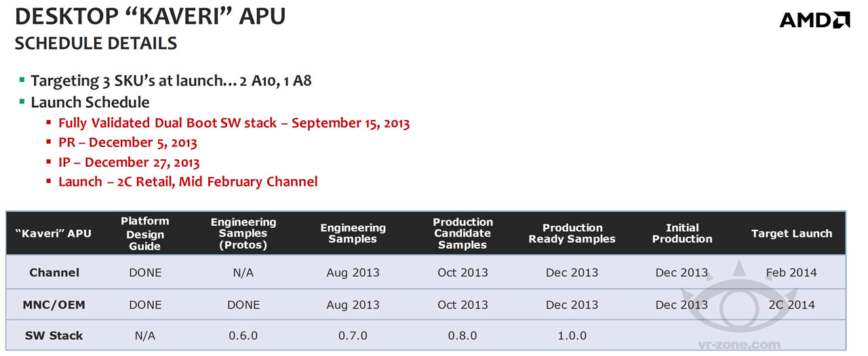The height and width of the screenshot is (356, 868).
Task: Click the red bullet beside "PR – December 5, 2013"
Action: tap(49, 142)
